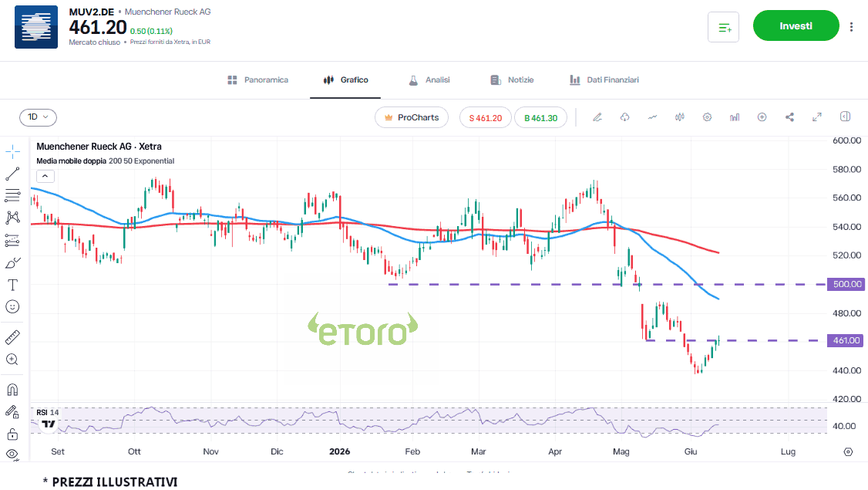The image size is (868, 490).
Task: Open the forecasting and measurement tool
Action: pyautogui.click(x=12, y=240)
